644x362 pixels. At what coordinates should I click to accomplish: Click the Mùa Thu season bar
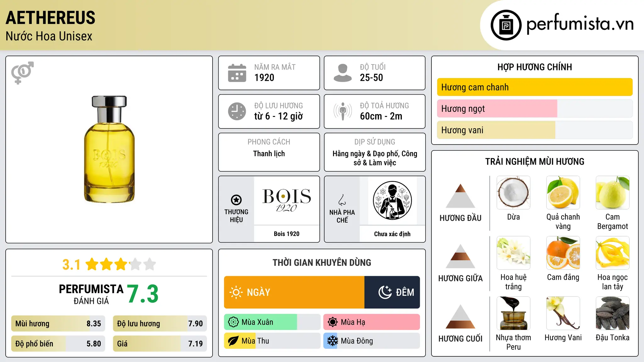tap(272, 341)
